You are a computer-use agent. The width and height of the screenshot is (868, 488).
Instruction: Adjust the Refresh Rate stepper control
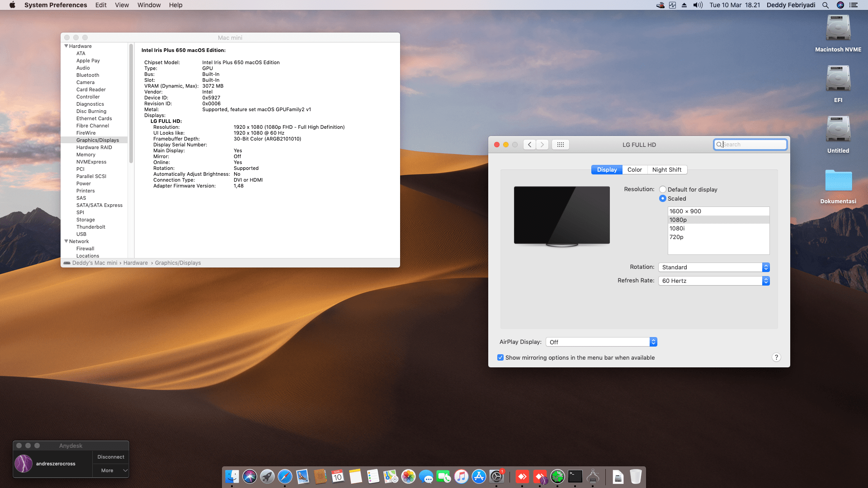pyautogui.click(x=766, y=281)
